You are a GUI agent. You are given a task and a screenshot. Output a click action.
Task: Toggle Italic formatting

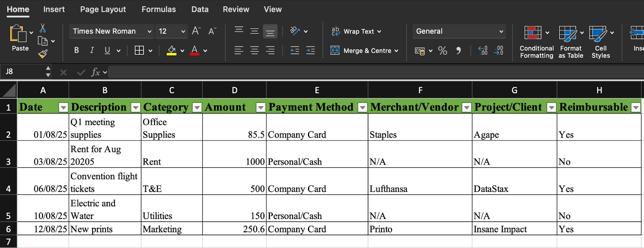click(x=92, y=50)
